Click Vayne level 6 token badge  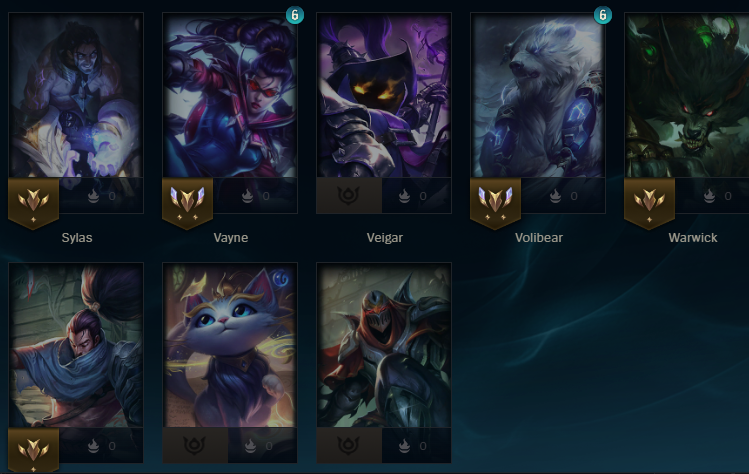(x=295, y=15)
